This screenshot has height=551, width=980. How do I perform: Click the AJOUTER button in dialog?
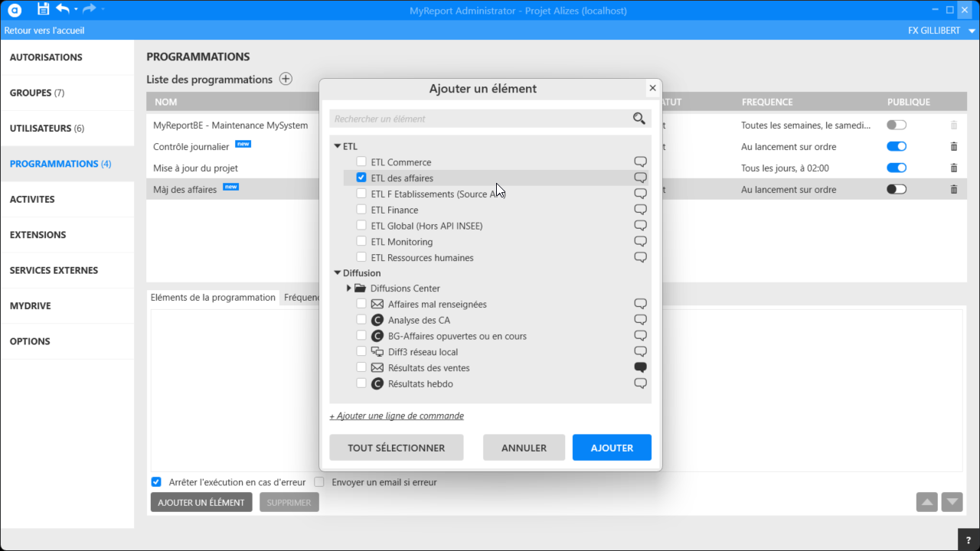[612, 448]
